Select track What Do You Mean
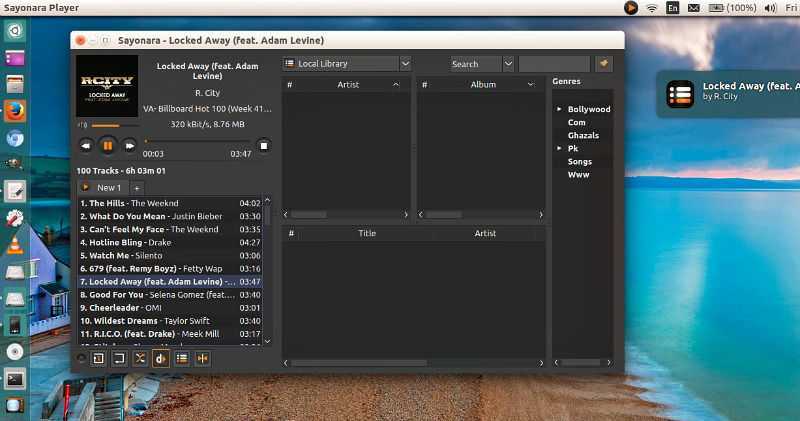800x421 pixels. (170, 216)
